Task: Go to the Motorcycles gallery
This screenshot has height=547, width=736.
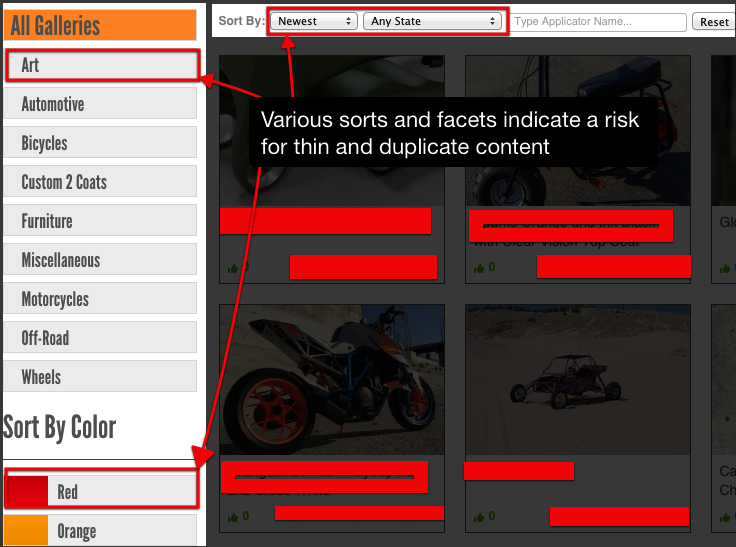Action: pyautogui.click(x=100, y=299)
